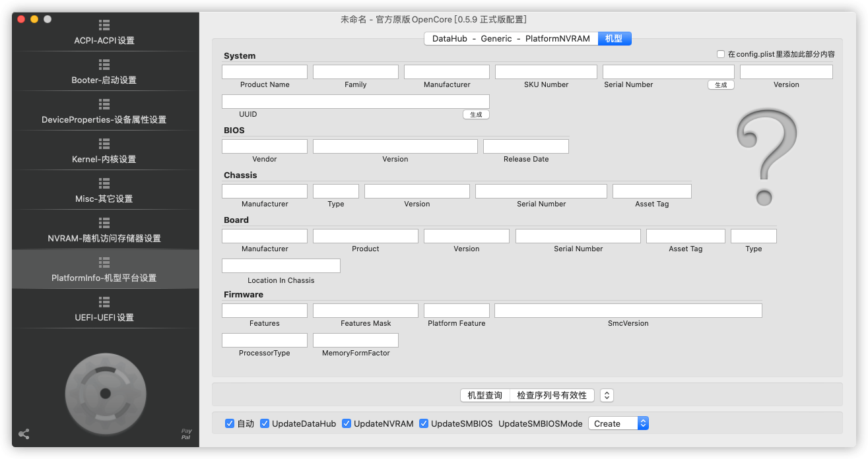The height and width of the screenshot is (459, 868).
Task: Open ACPI-ACPI设置 sidebar section
Action: point(105,32)
